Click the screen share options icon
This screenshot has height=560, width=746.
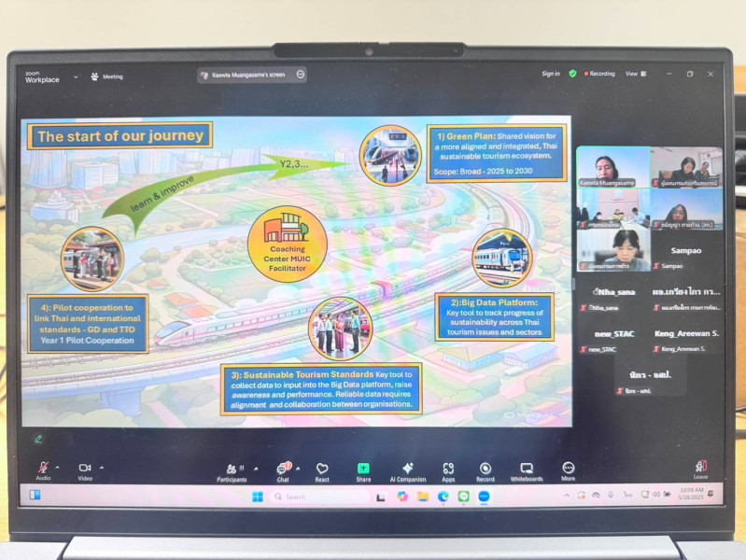[x=301, y=75]
